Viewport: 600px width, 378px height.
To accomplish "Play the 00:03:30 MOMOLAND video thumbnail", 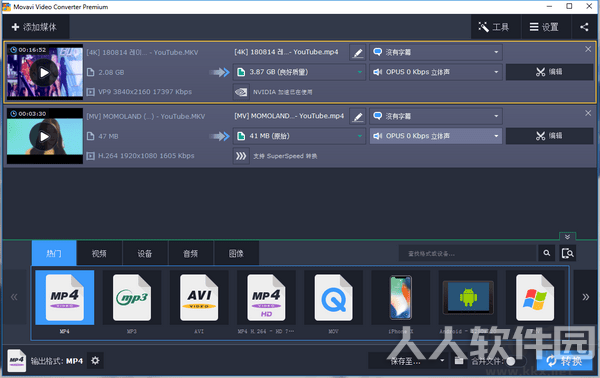I will (x=44, y=136).
